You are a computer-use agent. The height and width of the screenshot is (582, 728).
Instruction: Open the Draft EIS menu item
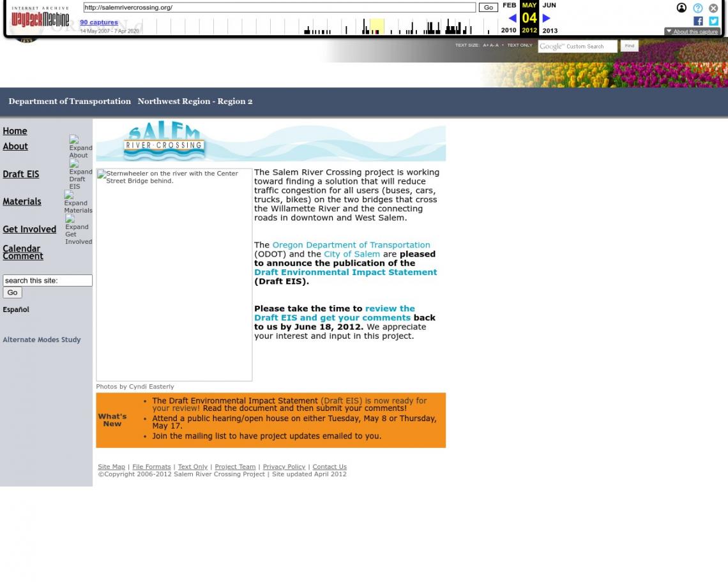click(21, 174)
